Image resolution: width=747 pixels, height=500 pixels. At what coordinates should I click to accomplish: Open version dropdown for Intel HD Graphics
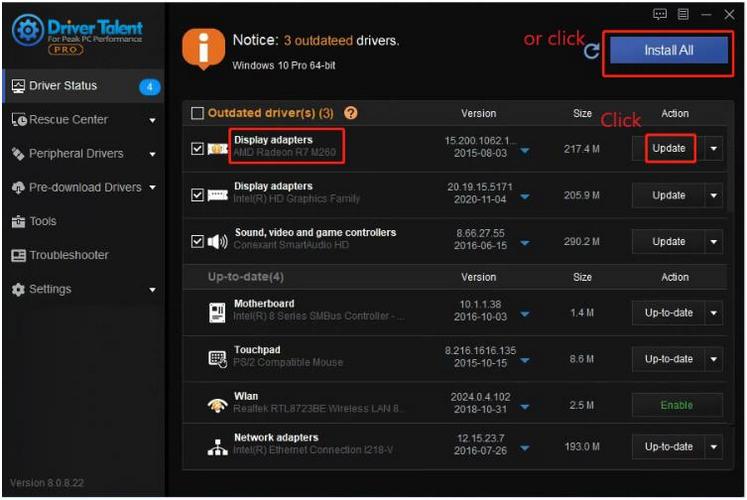[525, 197]
